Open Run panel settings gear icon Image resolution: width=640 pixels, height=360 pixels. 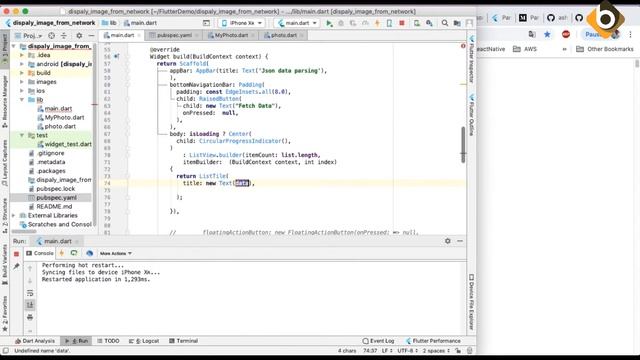[x=448, y=241]
